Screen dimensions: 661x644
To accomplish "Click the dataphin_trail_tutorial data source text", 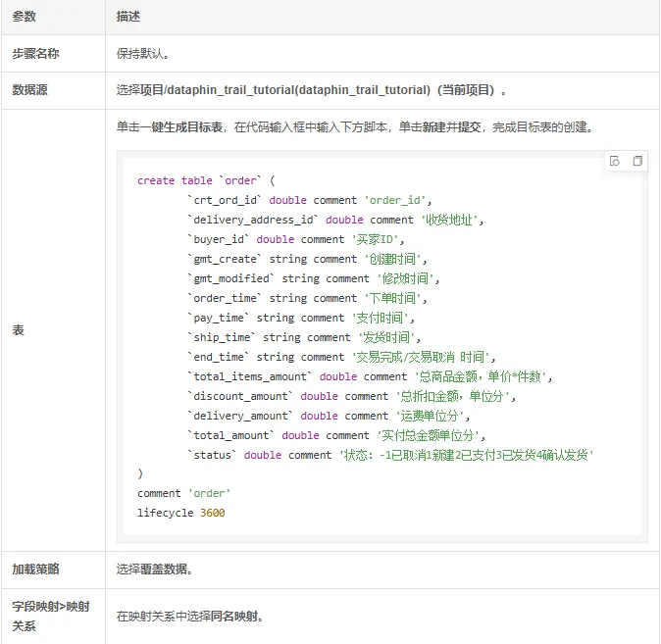I will coord(312,90).
